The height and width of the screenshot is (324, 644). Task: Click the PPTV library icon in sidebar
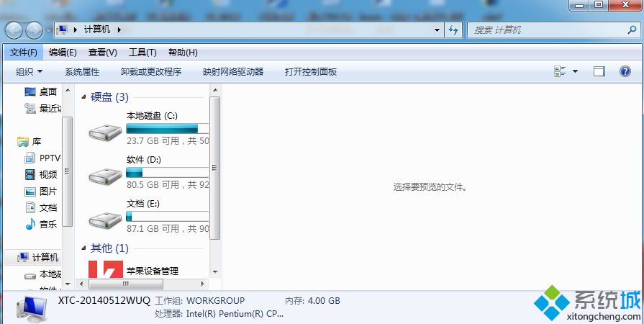coord(30,158)
